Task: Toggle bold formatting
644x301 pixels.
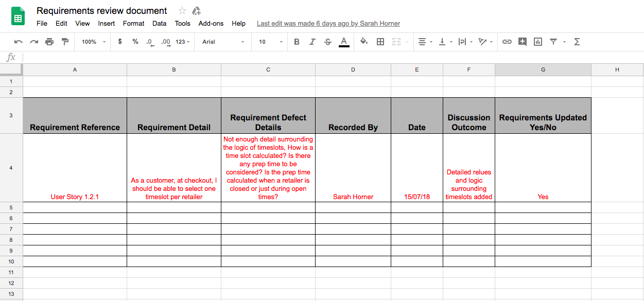Action: 297,42
